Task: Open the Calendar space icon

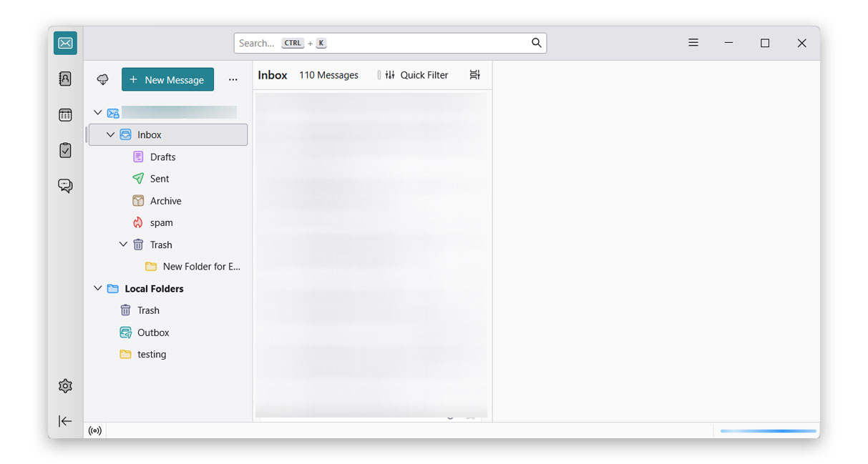Action: (65, 114)
